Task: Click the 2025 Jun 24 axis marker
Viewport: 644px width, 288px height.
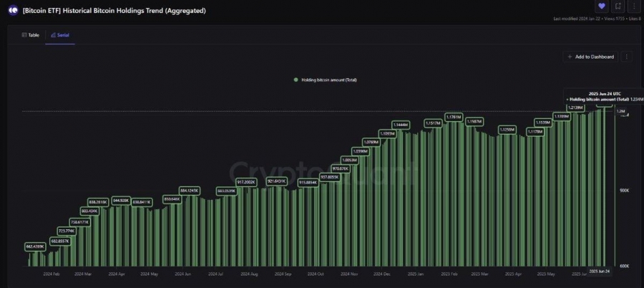Action: (599, 272)
